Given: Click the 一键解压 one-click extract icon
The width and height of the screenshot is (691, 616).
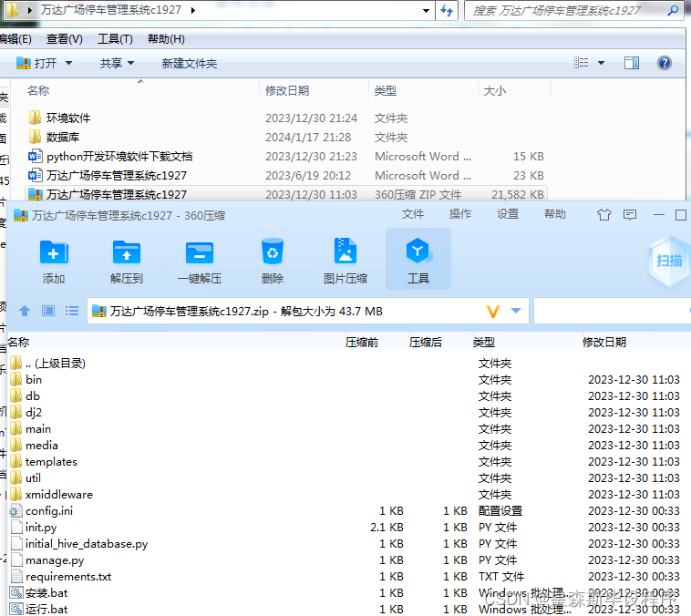Looking at the screenshot, I should (200, 253).
